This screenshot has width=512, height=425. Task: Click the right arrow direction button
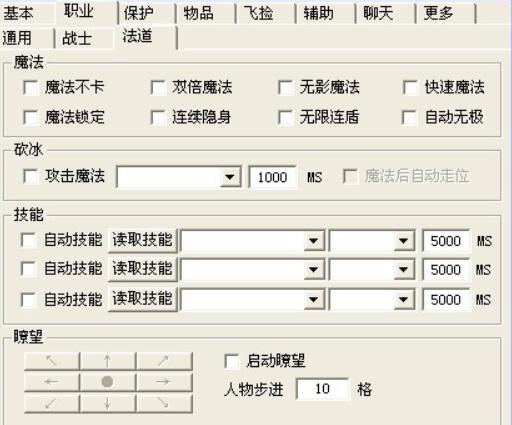pyautogui.click(x=164, y=382)
